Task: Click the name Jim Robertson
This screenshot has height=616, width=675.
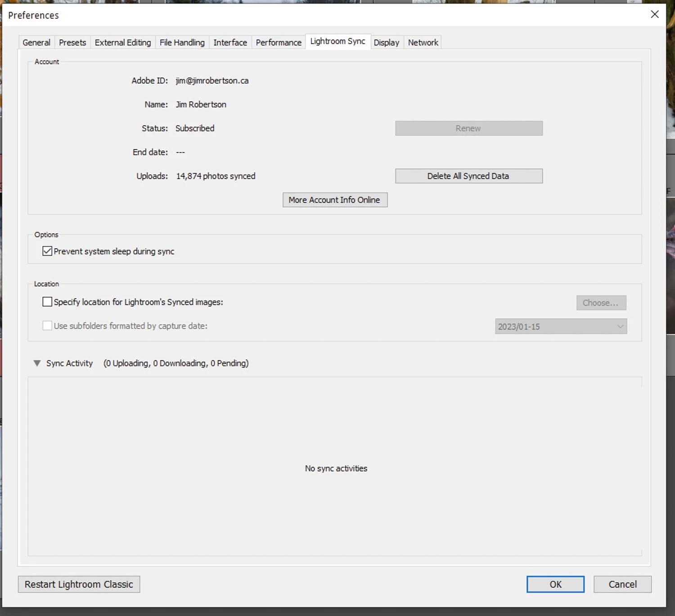Action: [x=201, y=104]
